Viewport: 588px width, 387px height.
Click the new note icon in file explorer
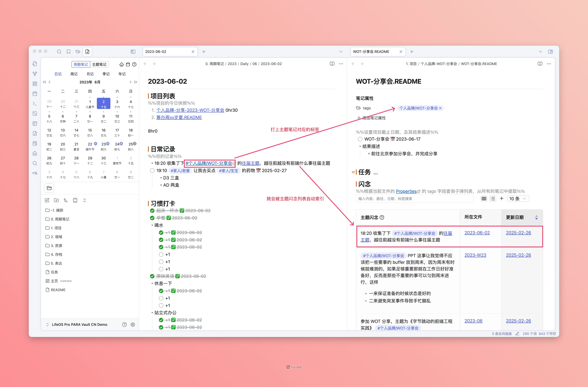pyautogui.click(x=47, y=200)
